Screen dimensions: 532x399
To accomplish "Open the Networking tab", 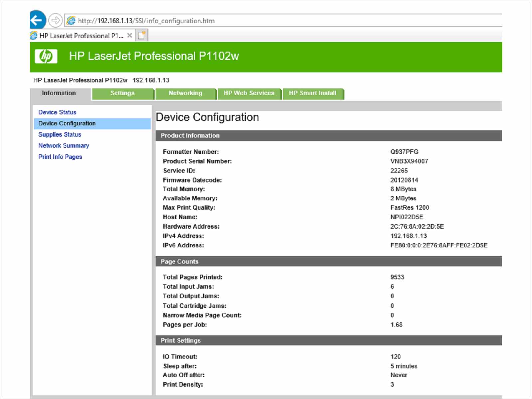I will [186, 93].
